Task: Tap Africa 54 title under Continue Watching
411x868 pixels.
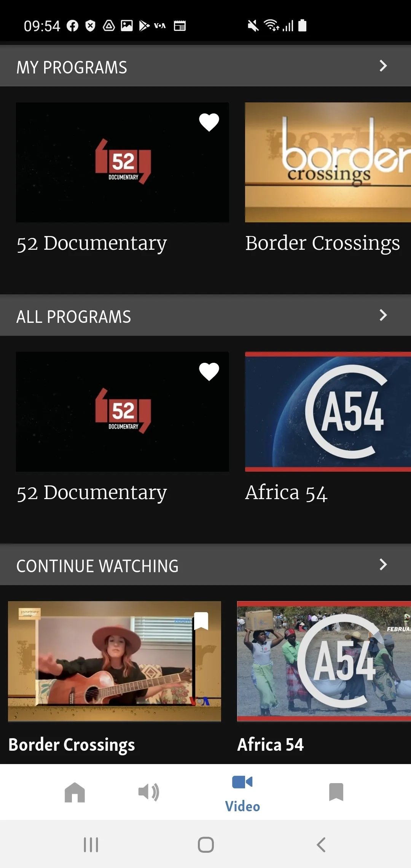Action: point(271,744)
